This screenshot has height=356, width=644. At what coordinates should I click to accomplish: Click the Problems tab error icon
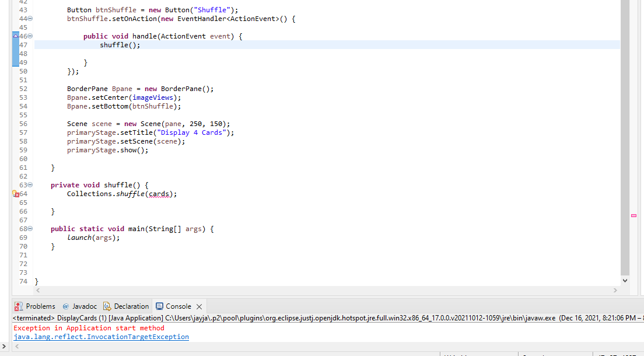tap(17, 306)
